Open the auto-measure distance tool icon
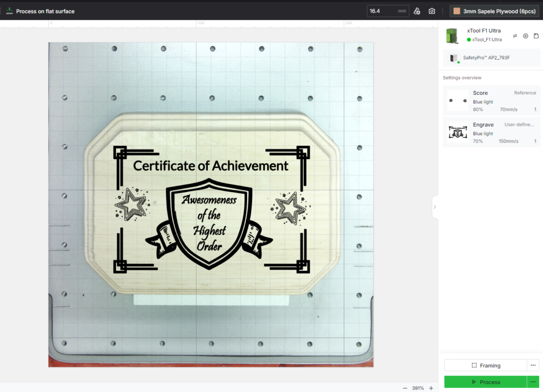The height and width of the screenshot is (392, 543). 417,11
